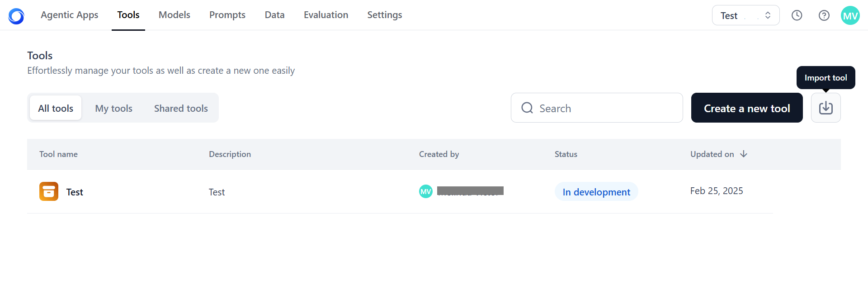Focus the Search input field
868x285 pixels.
point(597,108)
